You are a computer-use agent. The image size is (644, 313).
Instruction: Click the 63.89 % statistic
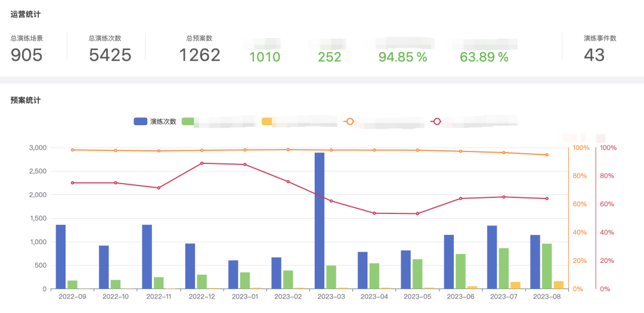(484, 57)
